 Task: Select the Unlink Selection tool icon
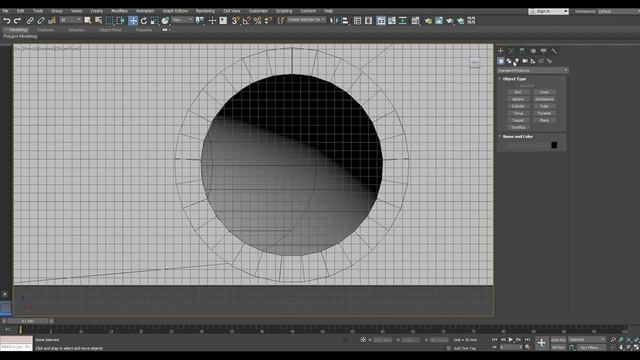point(41,20)
